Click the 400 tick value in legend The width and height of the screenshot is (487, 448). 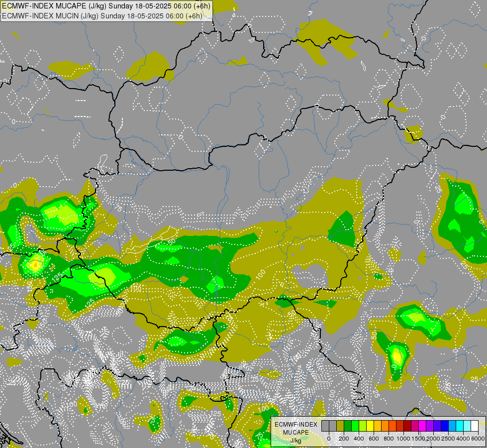click(359, 439)
